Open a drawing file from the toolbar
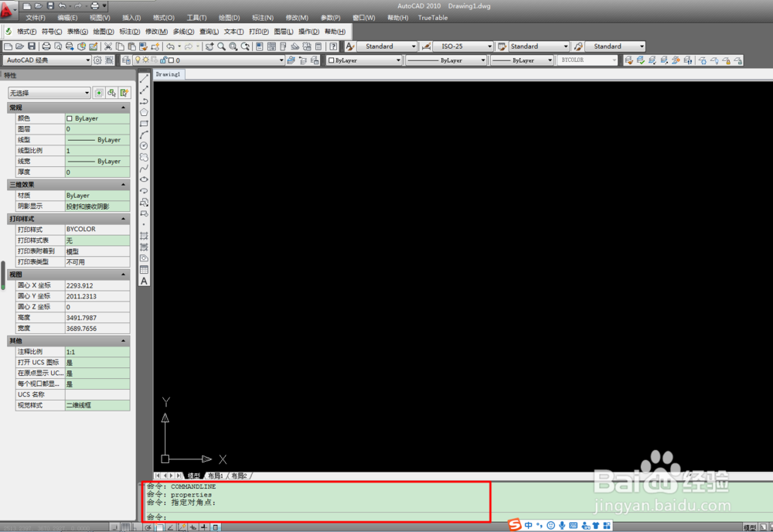The width and height of the screenshot is (773, 532). pyautogui.click(x=20, y=46)
